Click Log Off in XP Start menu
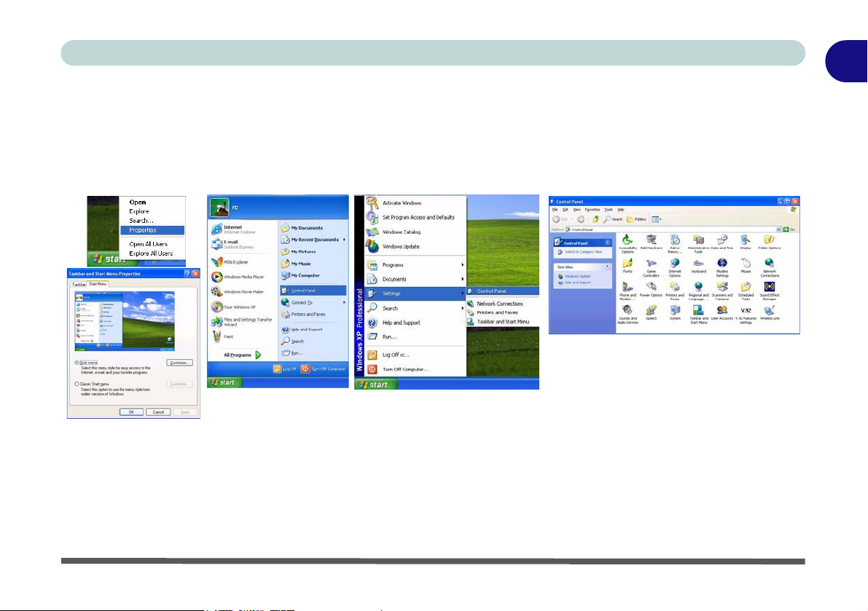Screen dimensions: 868x611 285,368
